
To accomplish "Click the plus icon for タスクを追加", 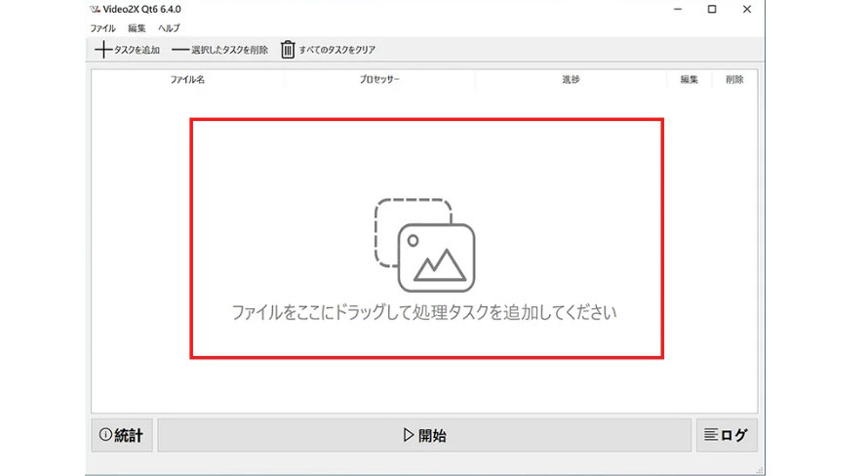I will 103,50.
